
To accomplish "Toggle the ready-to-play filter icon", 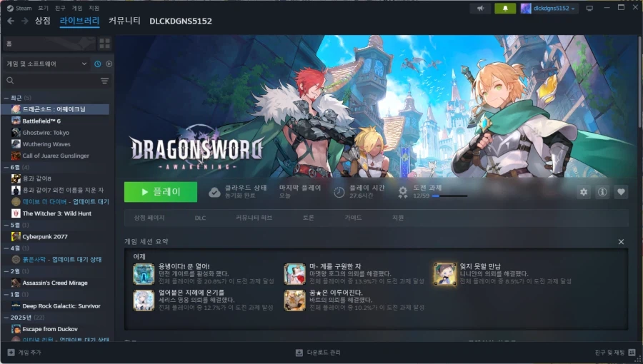I will [109, 64].
